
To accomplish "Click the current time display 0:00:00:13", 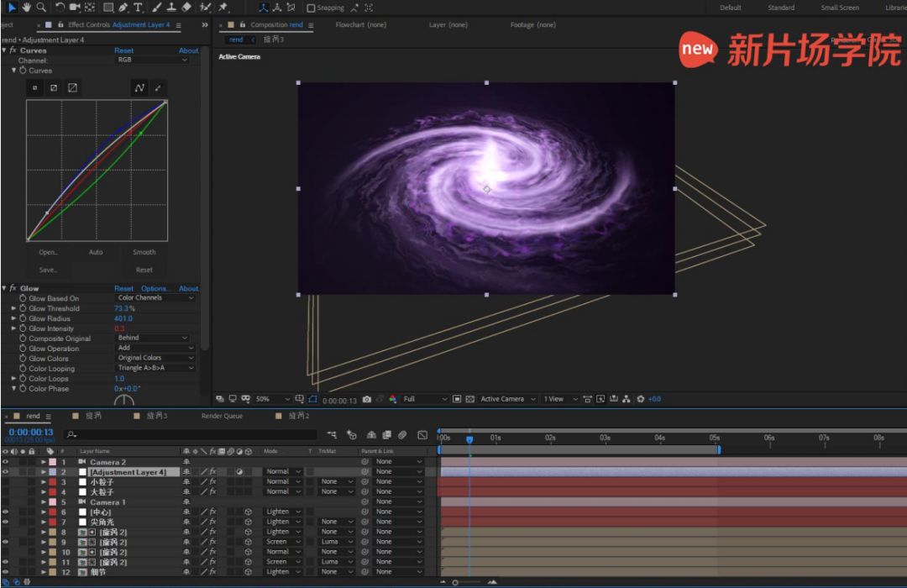I will point(31,433).
